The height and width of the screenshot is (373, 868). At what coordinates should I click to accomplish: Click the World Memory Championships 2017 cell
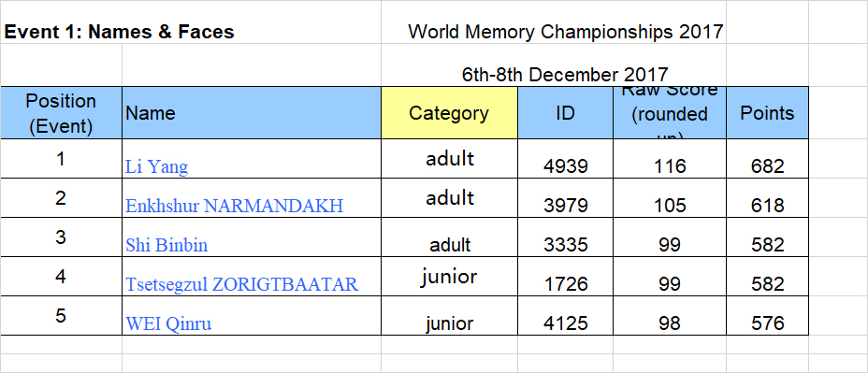[x=565, y=32]
